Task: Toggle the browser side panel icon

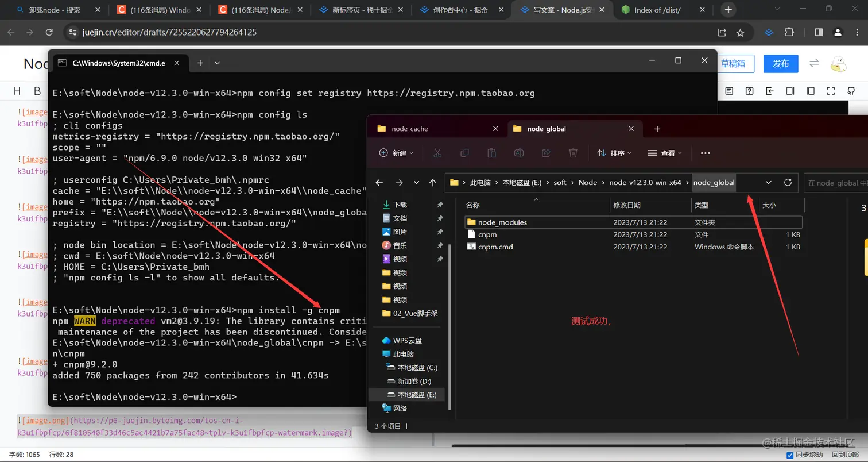Action: [819, 33]
